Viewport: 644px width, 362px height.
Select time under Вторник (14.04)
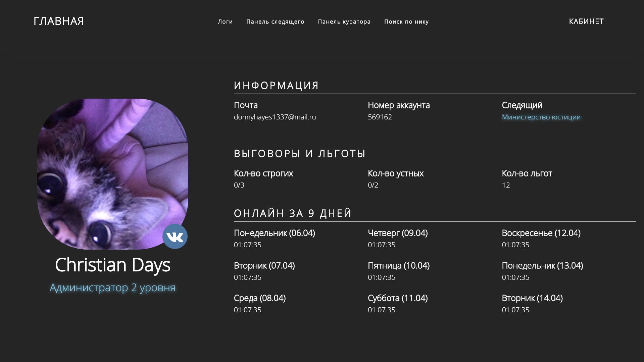pos(515,310)
